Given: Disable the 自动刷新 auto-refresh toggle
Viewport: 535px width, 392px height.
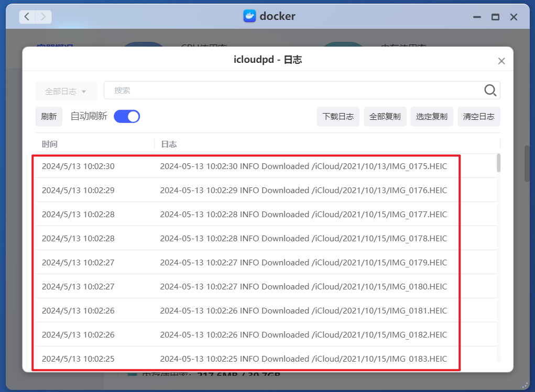Looking at the screenshot, I should pyautogui.click(x=126, y=116).
